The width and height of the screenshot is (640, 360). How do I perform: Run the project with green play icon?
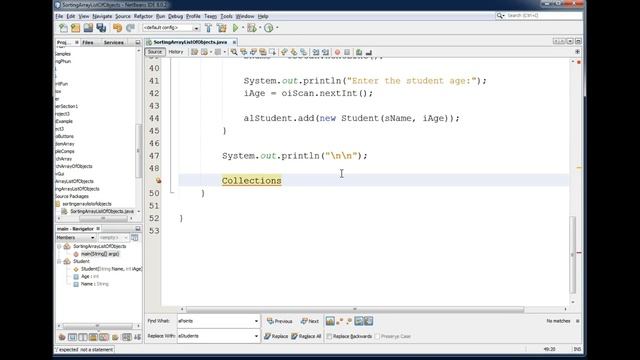(x=236, y=28)
